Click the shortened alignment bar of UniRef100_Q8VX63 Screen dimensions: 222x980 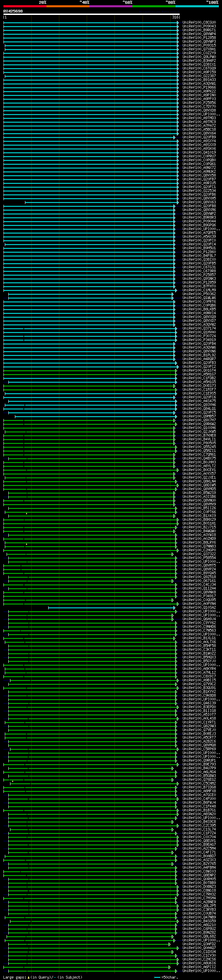[102, 202]
